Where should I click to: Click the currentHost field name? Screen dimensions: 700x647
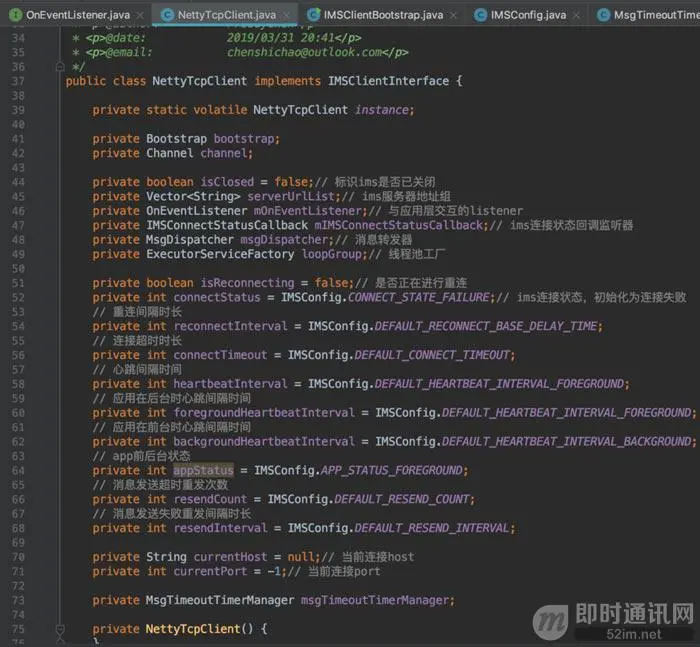coord(230,557)
